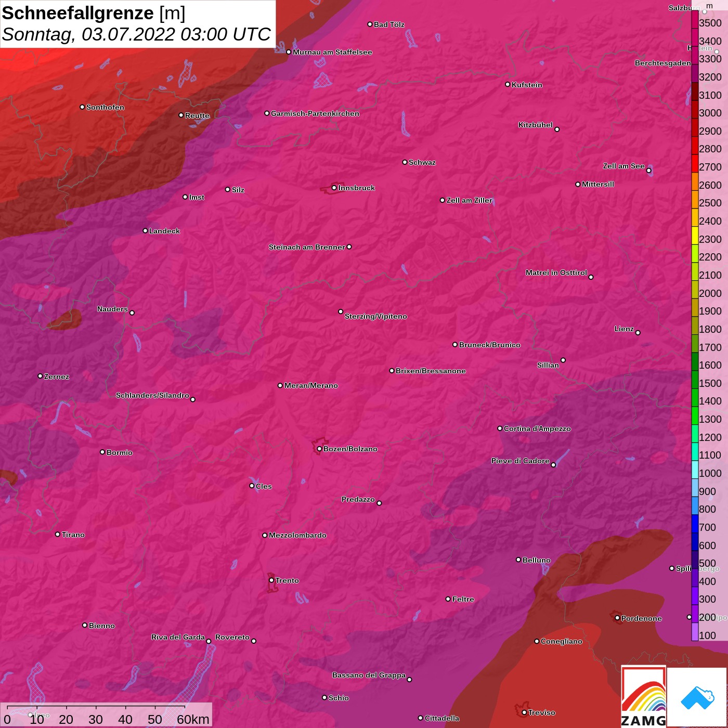Click the Berchtesgaden label
The width and height of the screenshot is (728, 728).
click(x=663, y=63)
